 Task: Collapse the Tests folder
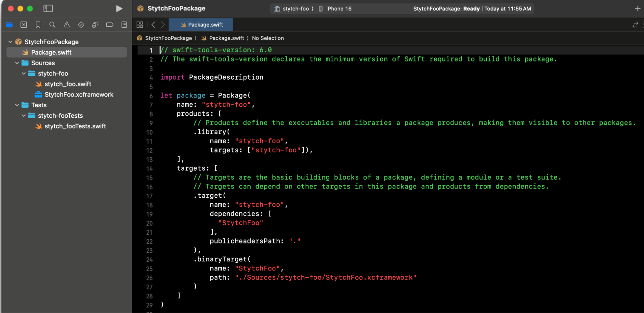(17, 105)
